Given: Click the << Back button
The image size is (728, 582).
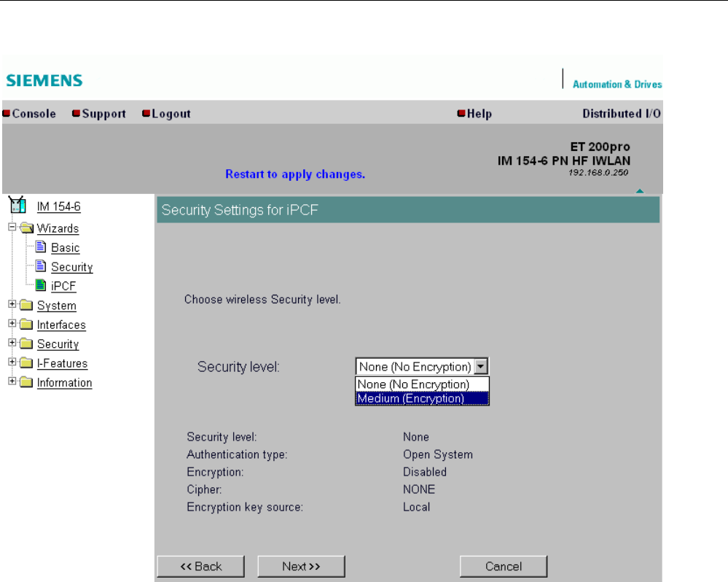Looking at the screenshot, I should [x=200, y=566].
